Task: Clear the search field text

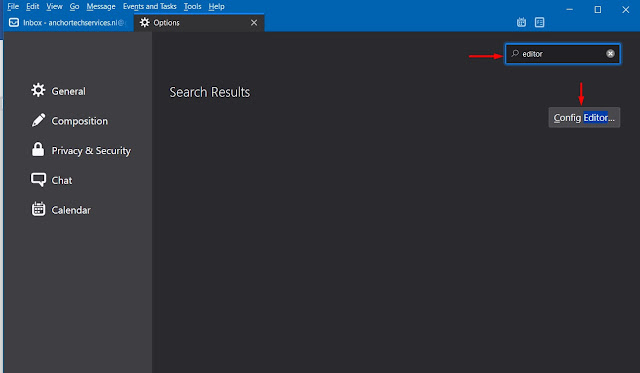Action: point(610,53)
